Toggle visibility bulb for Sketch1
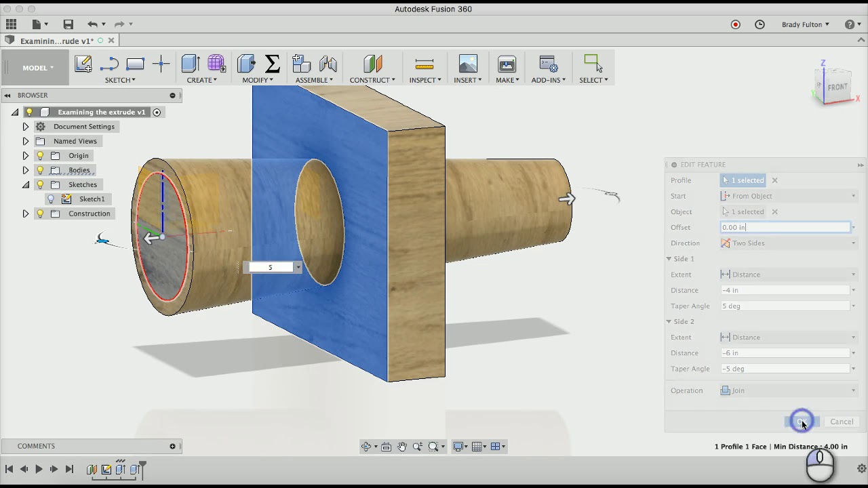868x488 pixels. pos(51,199)
